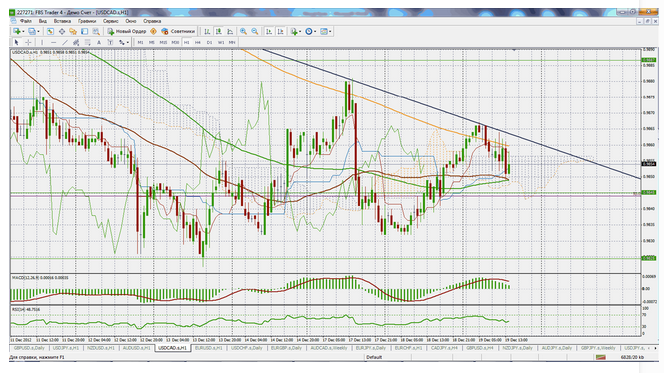Click the Новый Ордер button
The height and width of the screenshot is (373, 664).
pos(127,31)
